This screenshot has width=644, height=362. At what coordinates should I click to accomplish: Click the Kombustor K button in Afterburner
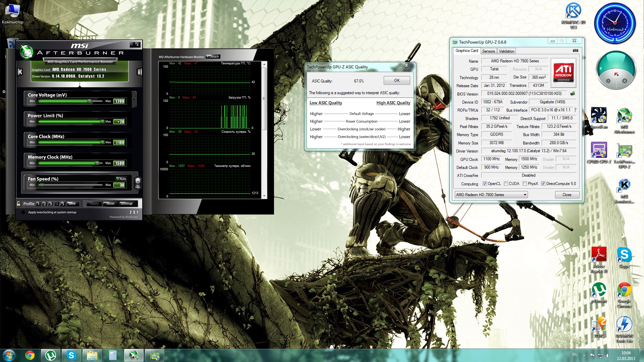(x=20, y=72)
